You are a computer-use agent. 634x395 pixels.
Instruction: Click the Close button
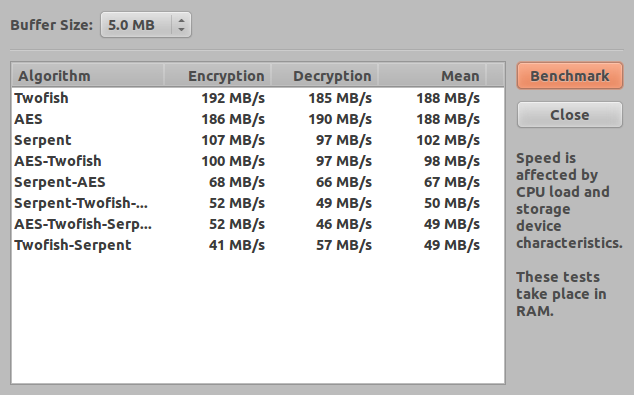pos(570,115)
